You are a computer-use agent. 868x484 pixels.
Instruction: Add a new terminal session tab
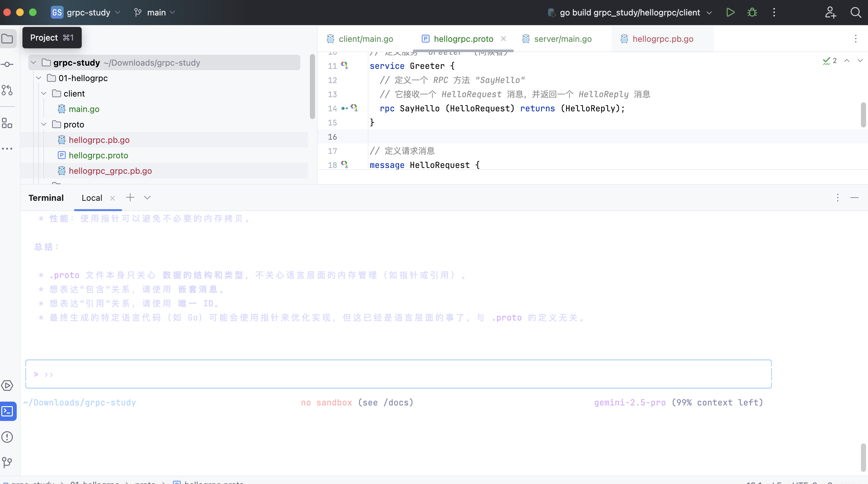coord(130,198)
